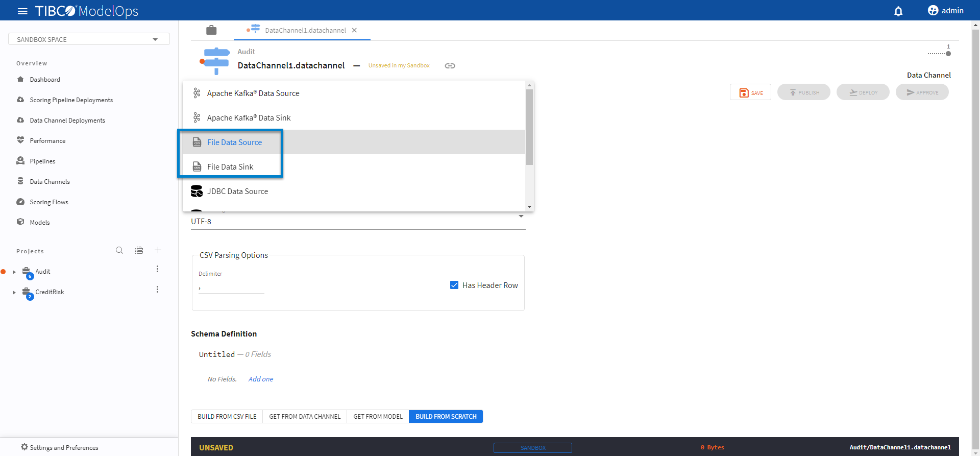Click GET FROM MODEL button
The image size is (980, 456).
pos(378,417)
